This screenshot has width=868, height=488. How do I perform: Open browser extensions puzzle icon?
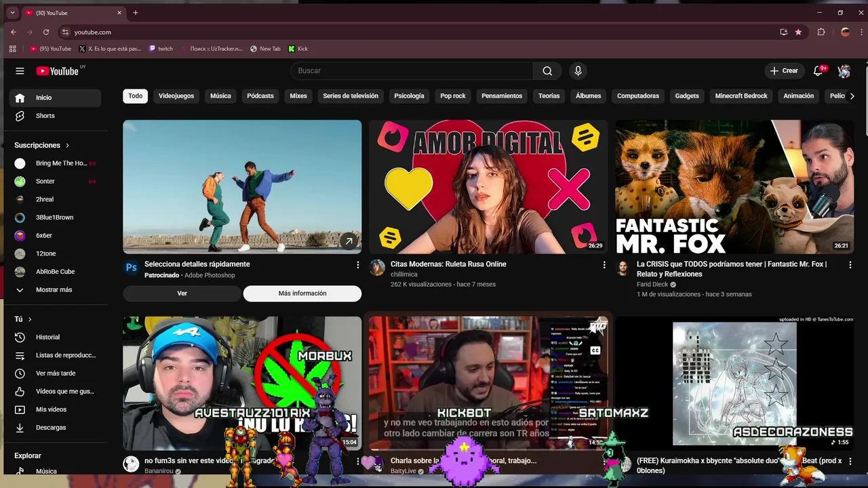click(821, 32)
